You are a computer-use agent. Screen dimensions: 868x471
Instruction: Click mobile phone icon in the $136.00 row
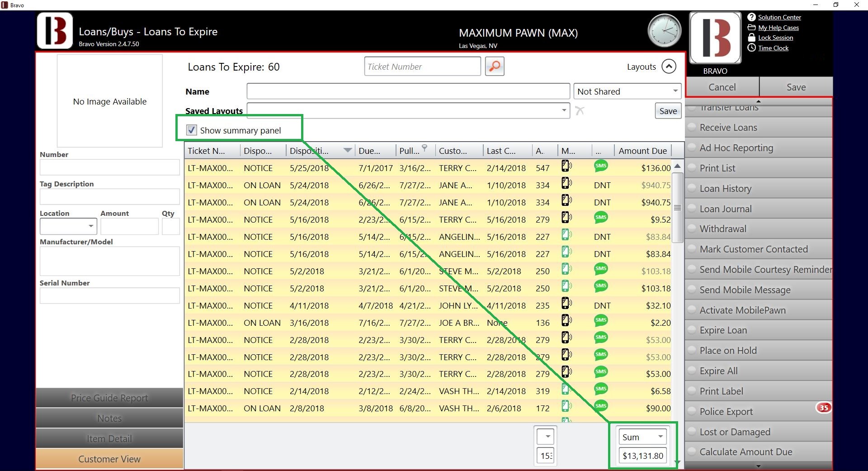[566, 166]
